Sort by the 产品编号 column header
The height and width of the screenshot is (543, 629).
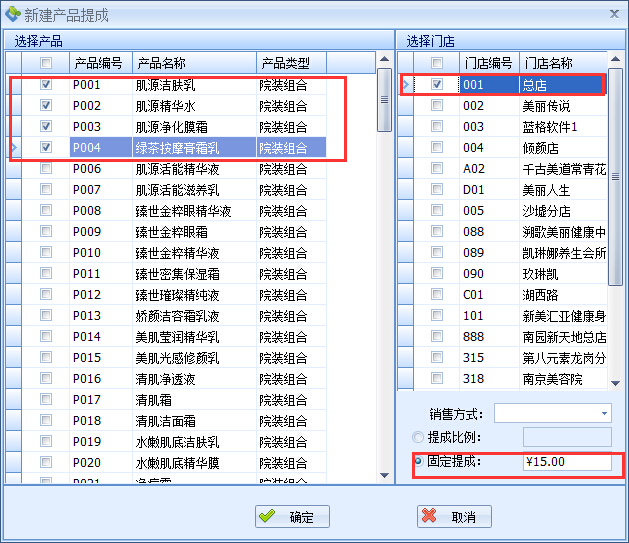coord(98,63)
